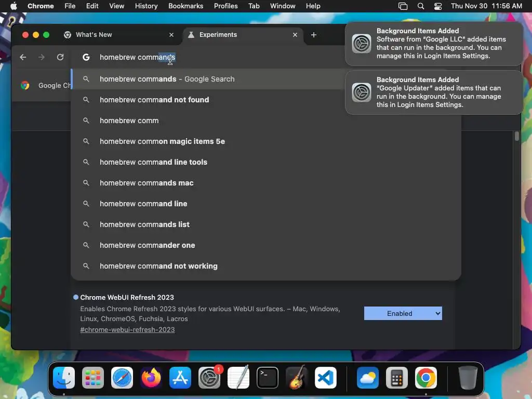Open System Settings from the Dock
This screenshot has height=399, width=532.
[209, 378]
